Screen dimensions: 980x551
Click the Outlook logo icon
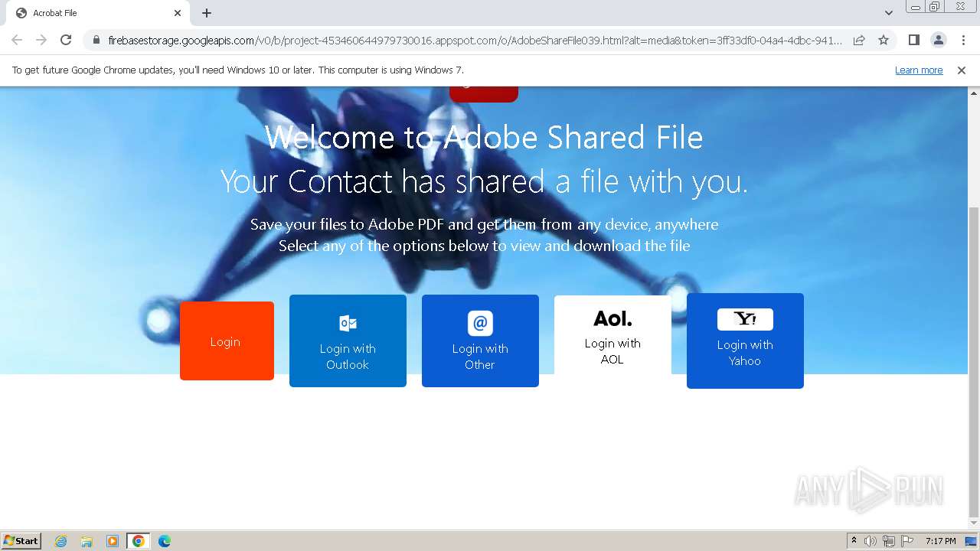click(348, 323)
